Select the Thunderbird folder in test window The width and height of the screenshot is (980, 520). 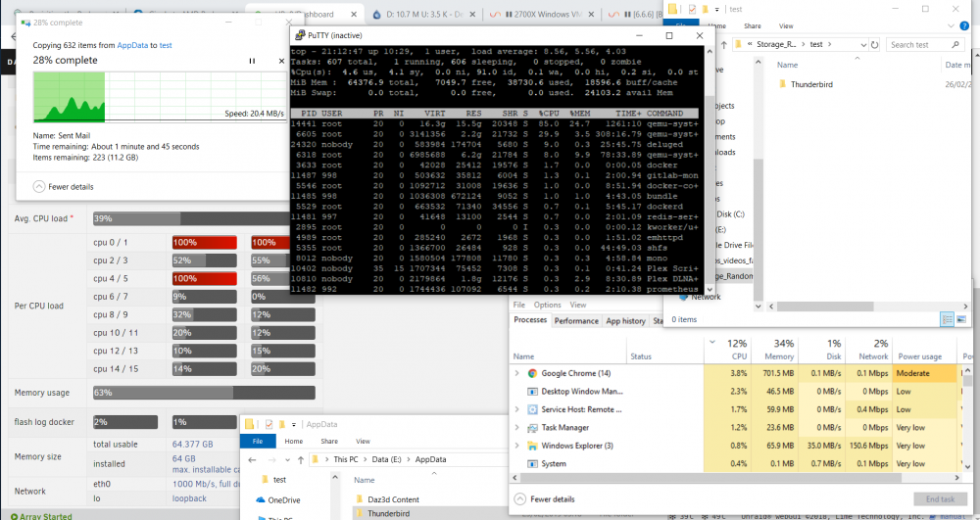pos(811,84)
